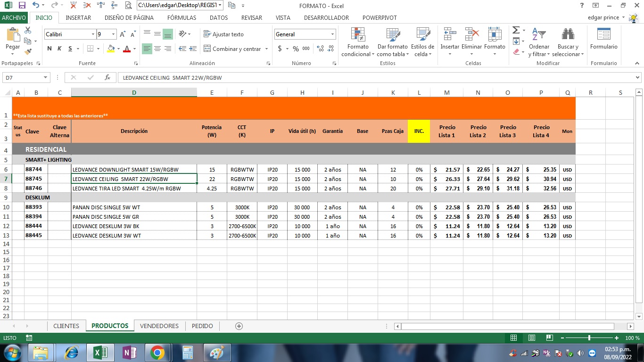Open the font size 9 dropdown
Screen dimensions: 644x362
click(114, 34)
